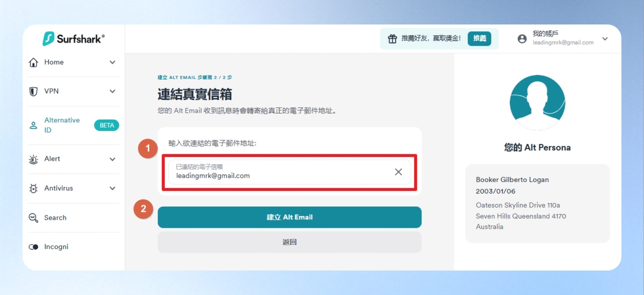
Task: Click the linked email input field
Action: point(289,172)
